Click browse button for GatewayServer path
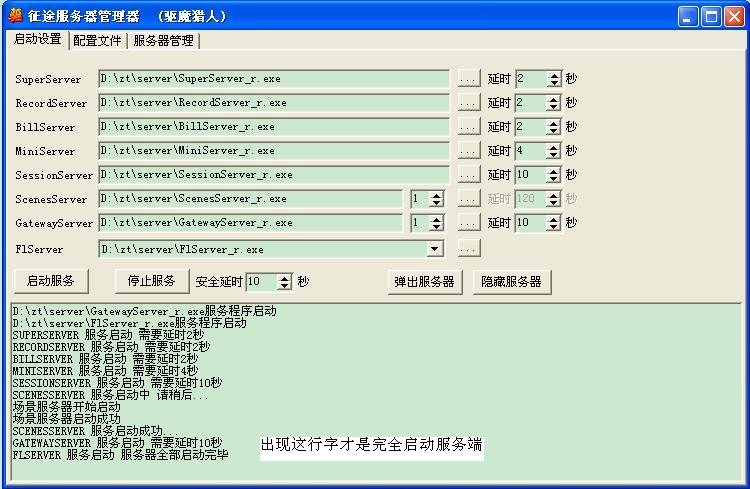The image size is (750, 489). (x=468, y=223)
